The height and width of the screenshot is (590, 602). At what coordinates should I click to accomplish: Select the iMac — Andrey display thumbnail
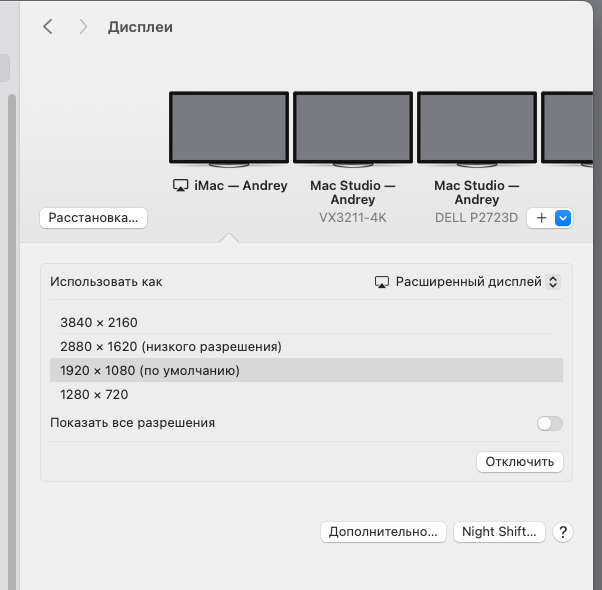[x=229, y=129]
